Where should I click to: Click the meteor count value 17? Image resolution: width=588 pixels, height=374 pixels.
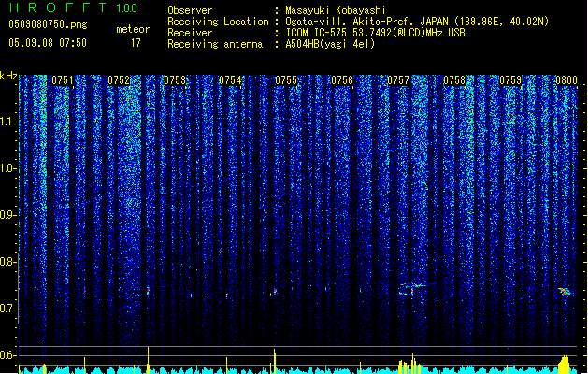136,43
